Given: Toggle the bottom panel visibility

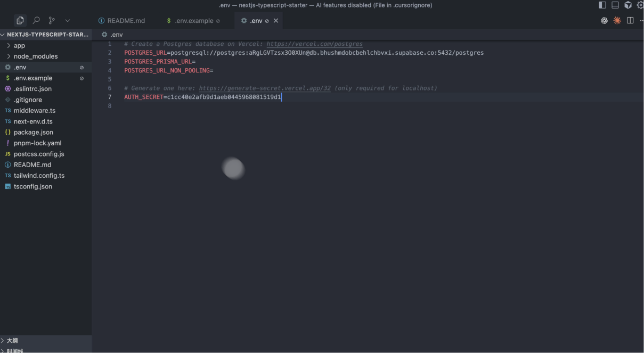Looking at the screenshot, I should [x=615, y=5].
